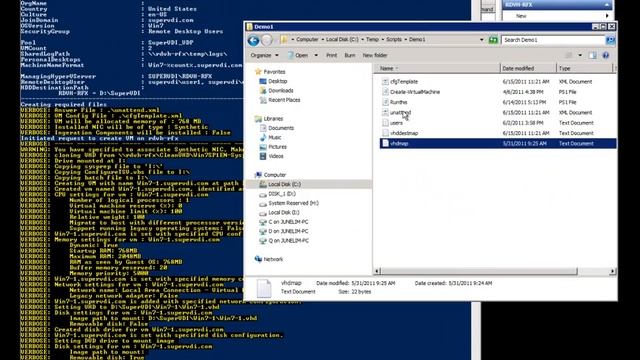Click Computer in the address breadcrumb
This screenshot has width=640, height=360.
307,40
